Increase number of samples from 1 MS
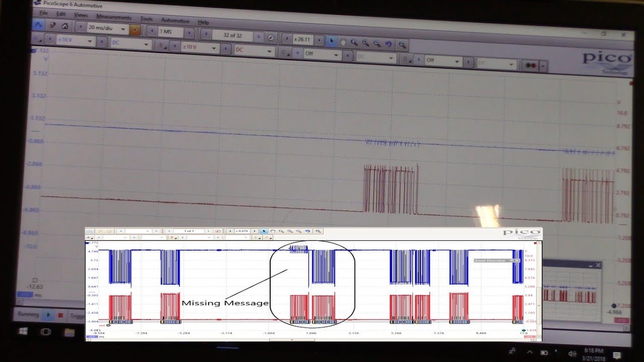The height and width of the screenshot is (362, 644). 189,33
